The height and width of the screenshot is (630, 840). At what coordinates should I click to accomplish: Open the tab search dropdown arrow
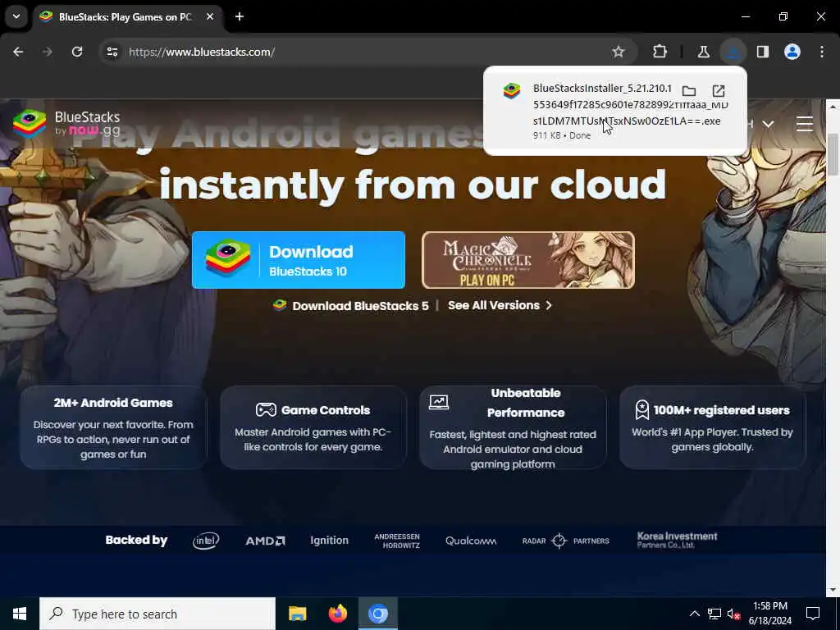click(x=16, y=16)
